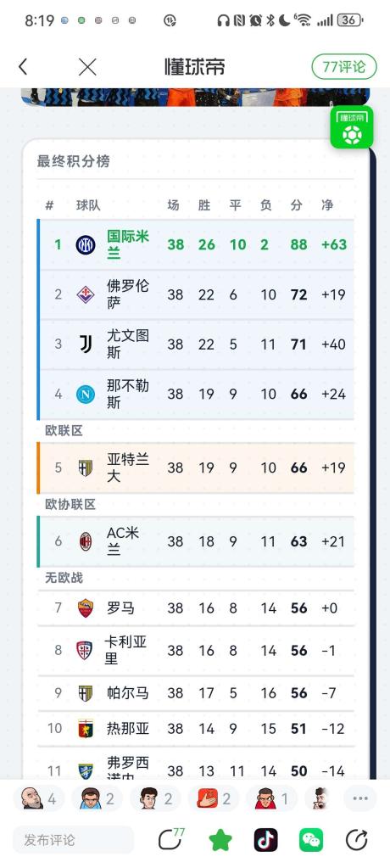Tap the comment bubble icon with 77
This screenshot has height=868, width=390.
click(171, 839)
